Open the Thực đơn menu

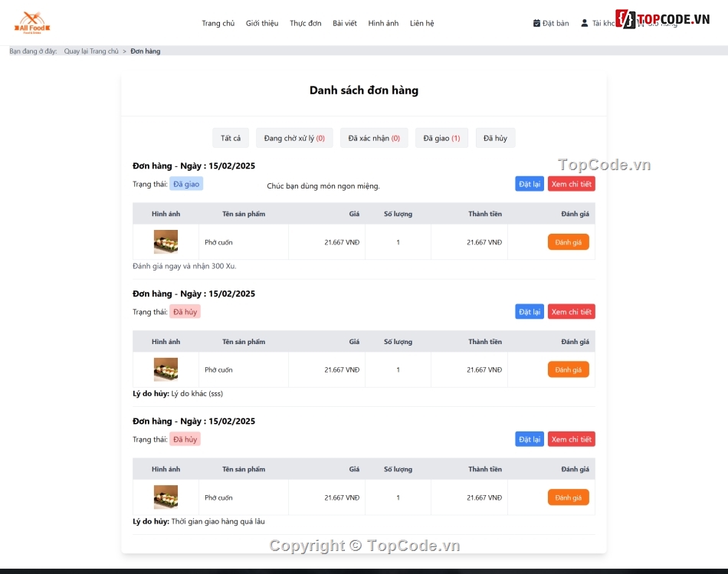(x=305, y=23)
